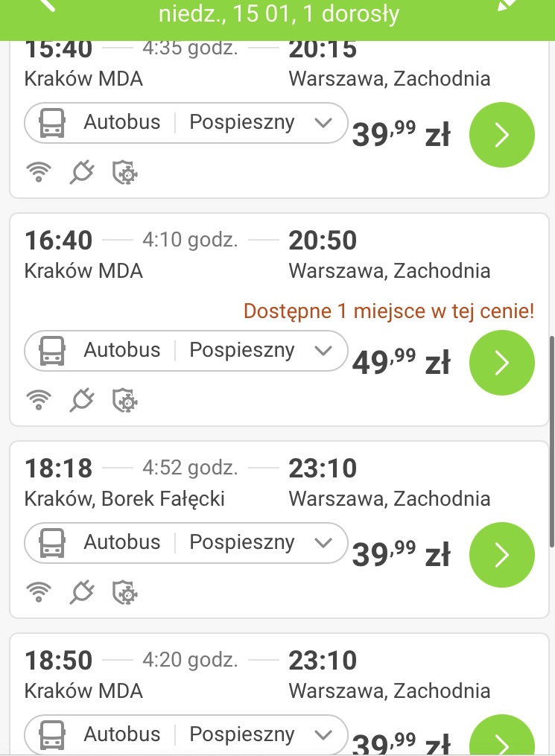Expand Autobus Pospieszny dropdown for the 18:50 trip
Image resolution: width=555 pixels, height=756 pixels.
coord(186,734)
